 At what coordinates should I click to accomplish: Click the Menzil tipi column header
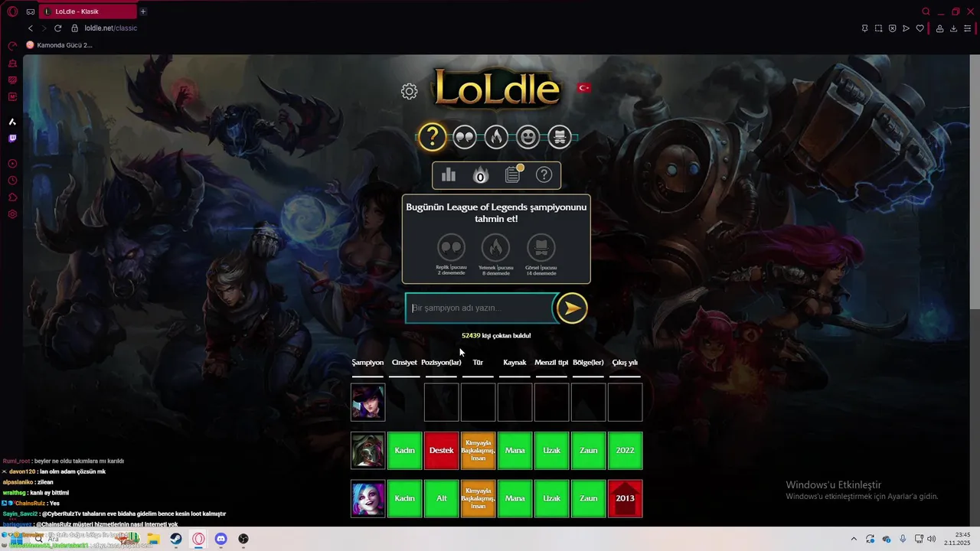click(x=551, y=363)
